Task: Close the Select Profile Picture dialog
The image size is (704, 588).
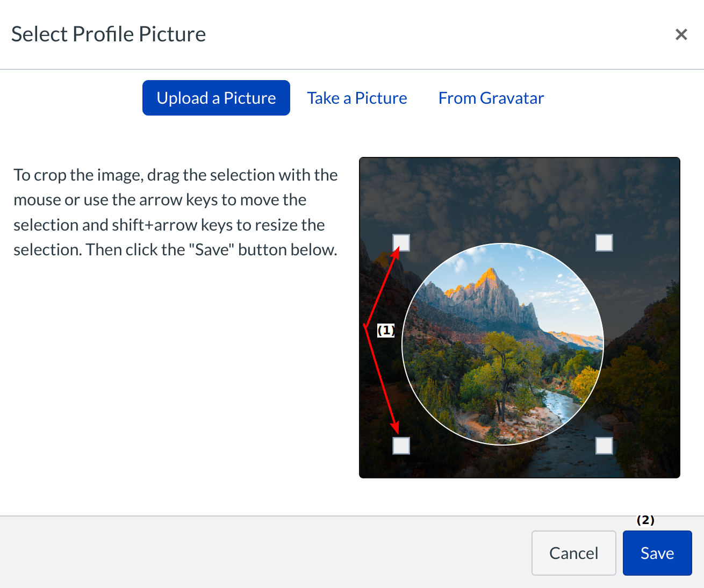Action: [x=681, y=34]
